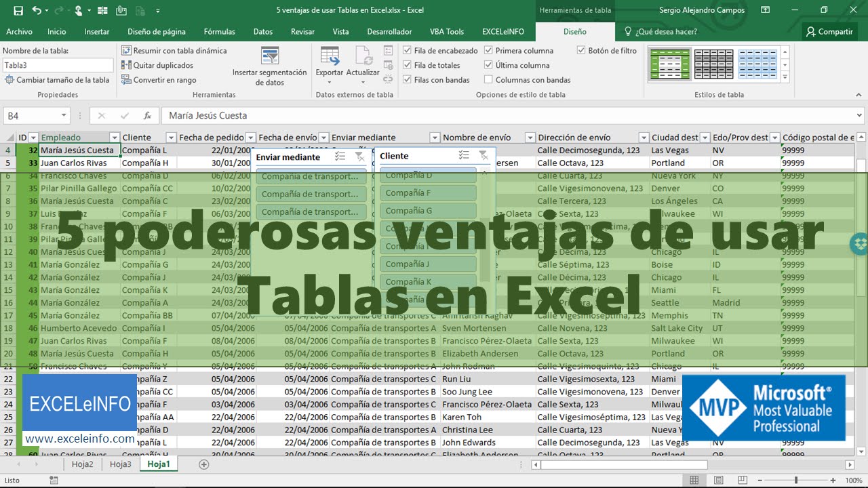The image size is (868, 488).
Task: Click the formula bar showing María Jesús Cuesta
Action: (509, 116)
